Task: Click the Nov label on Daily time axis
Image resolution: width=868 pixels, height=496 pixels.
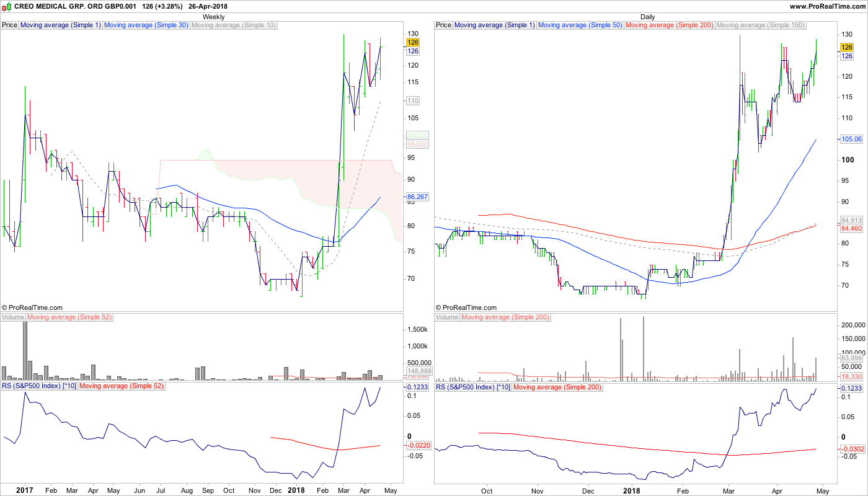Action: click(x=538, y=490)
